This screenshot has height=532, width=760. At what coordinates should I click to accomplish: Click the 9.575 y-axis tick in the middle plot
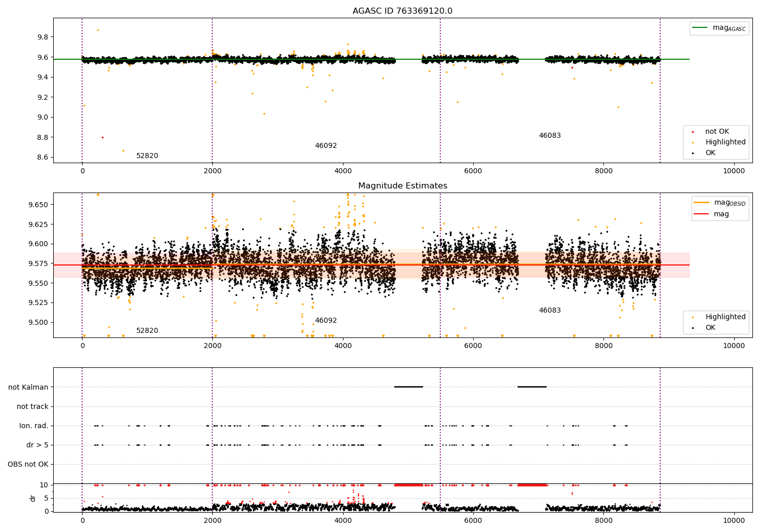[38, 264]
